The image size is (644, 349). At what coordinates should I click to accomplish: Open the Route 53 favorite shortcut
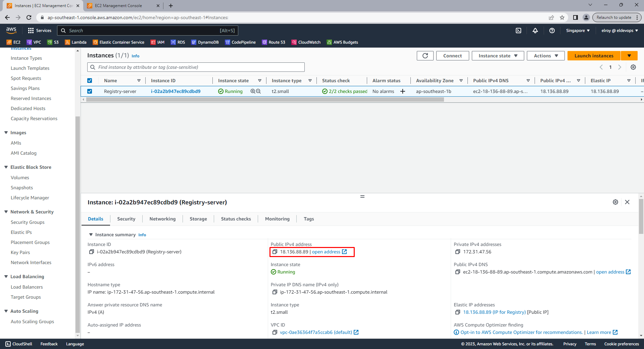[x=274, y=42]
